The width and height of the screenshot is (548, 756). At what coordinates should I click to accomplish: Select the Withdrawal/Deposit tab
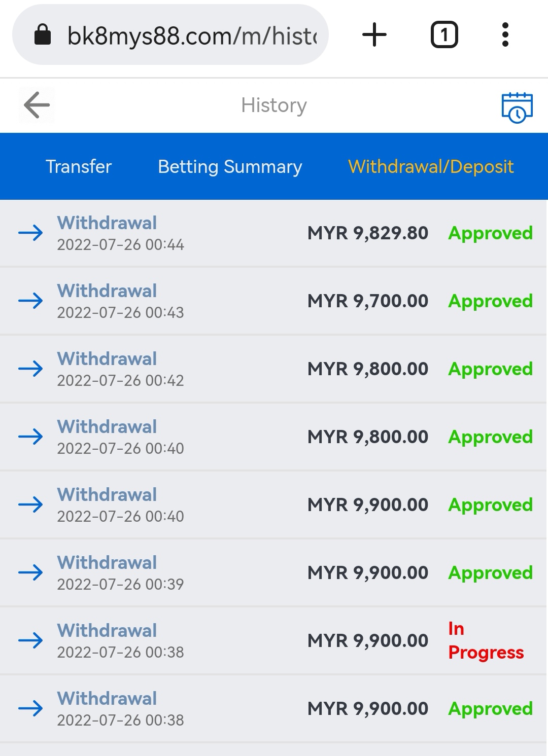431,167
